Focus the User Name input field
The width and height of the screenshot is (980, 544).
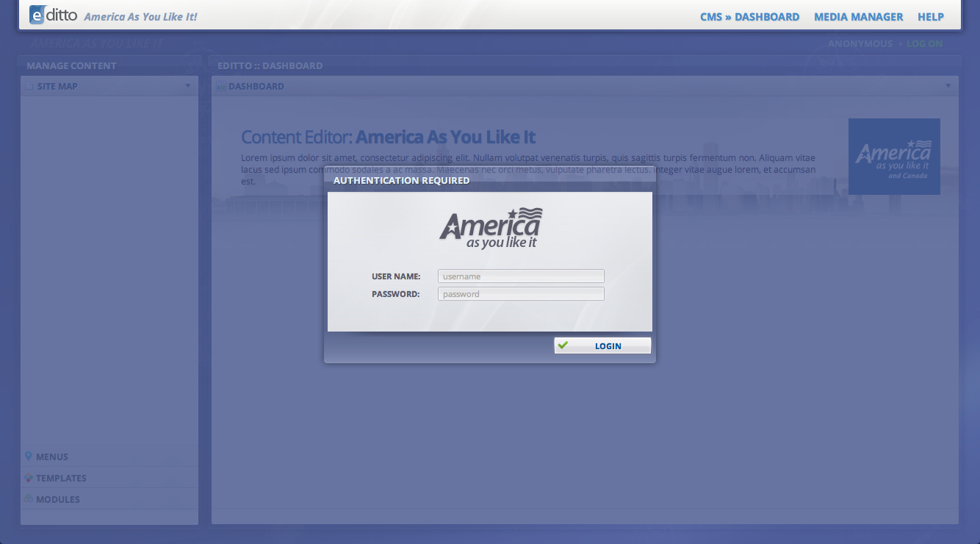[x=521, y=276]
